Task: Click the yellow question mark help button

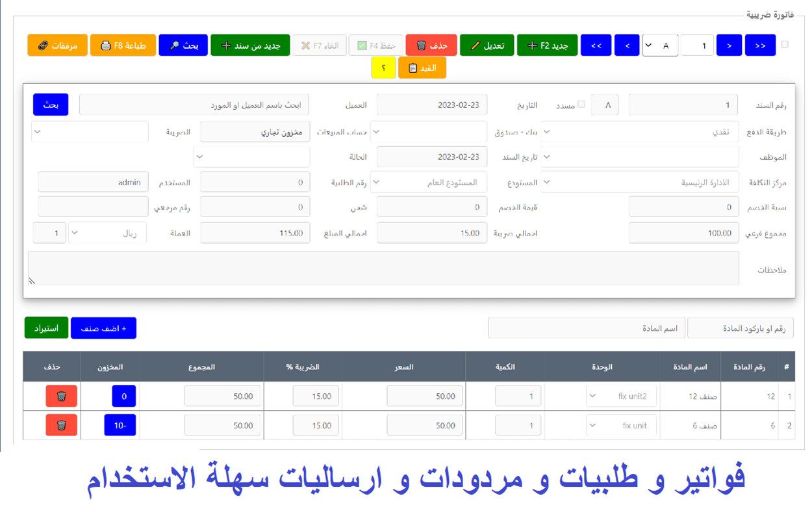Action: pos(383,68)
